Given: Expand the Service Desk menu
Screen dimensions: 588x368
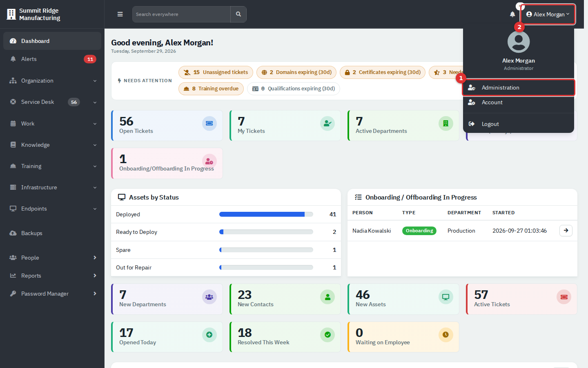Looking at the screenshot, I should click(52, 102).
